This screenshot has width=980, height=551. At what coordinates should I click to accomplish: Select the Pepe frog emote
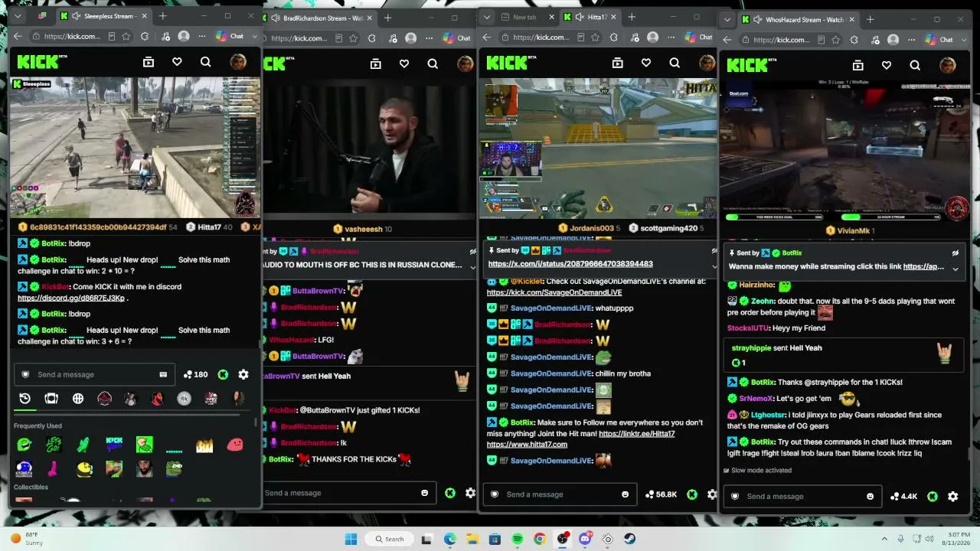click(x=175, y=468)
